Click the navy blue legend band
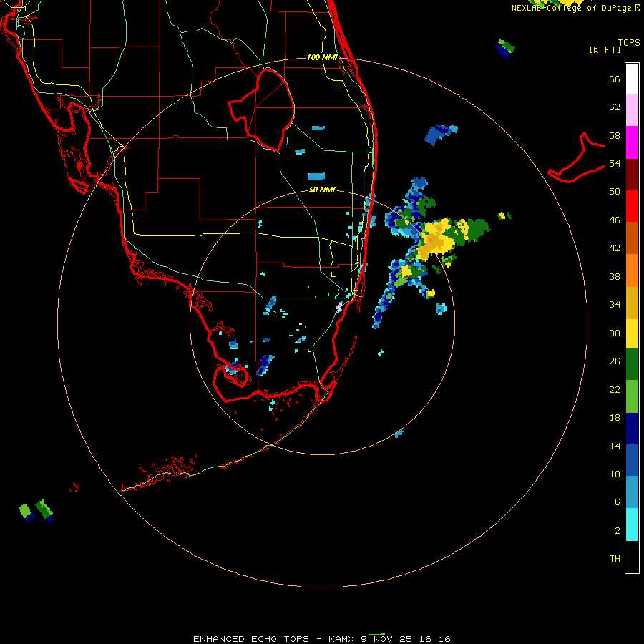The height and width of the screenshot is (644, 644). (632, 429)
